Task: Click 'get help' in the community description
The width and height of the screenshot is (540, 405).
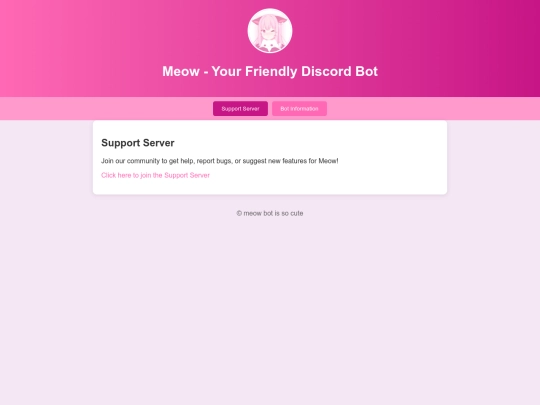Action: click(x=181, y=161)
